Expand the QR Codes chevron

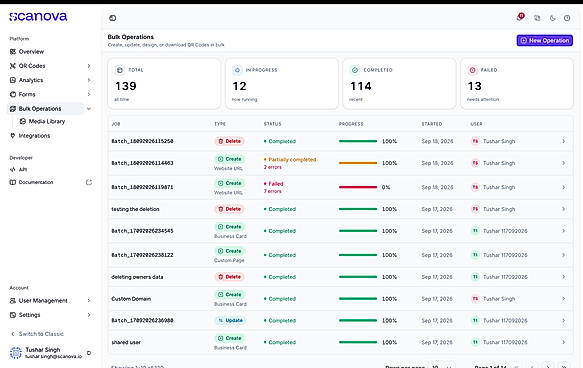(89, 66)
